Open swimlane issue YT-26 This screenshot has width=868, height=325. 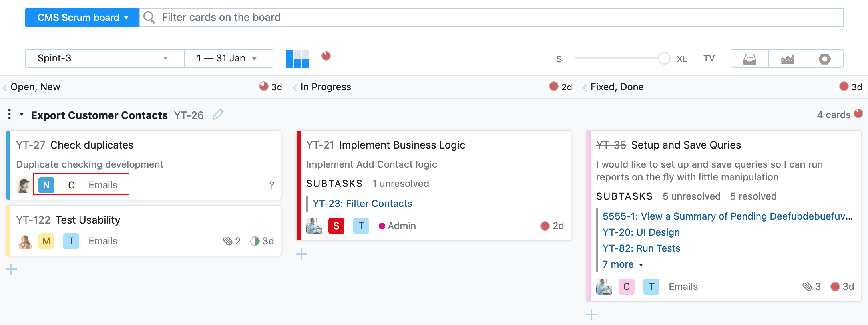point(189,115)
